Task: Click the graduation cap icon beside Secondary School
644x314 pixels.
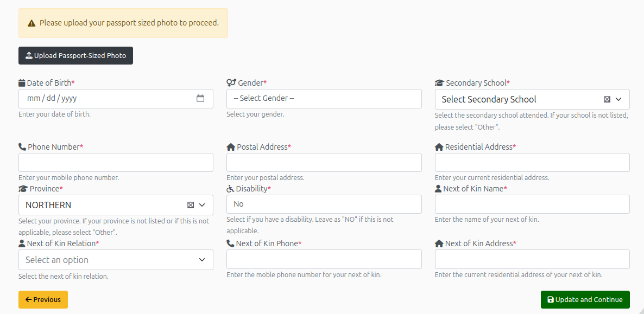Action: click(x=439, y=83)
